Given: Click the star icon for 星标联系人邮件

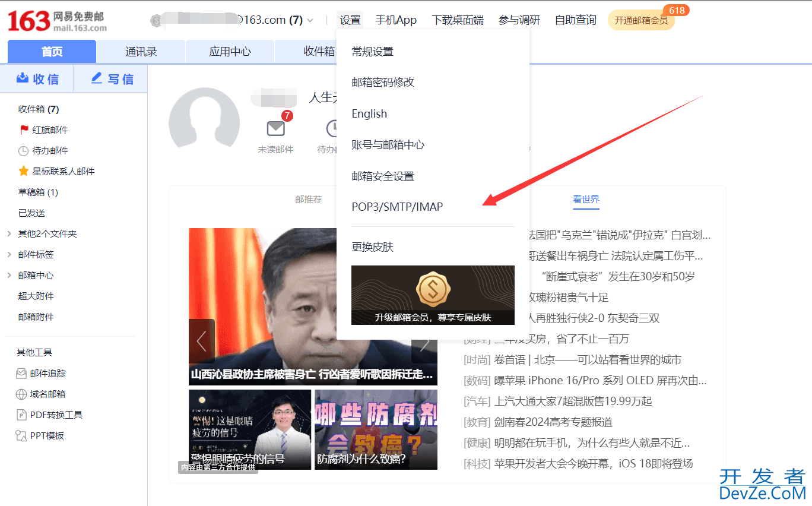Looking at the screenshot, I should pyautogui.click(x=24, y=171).
